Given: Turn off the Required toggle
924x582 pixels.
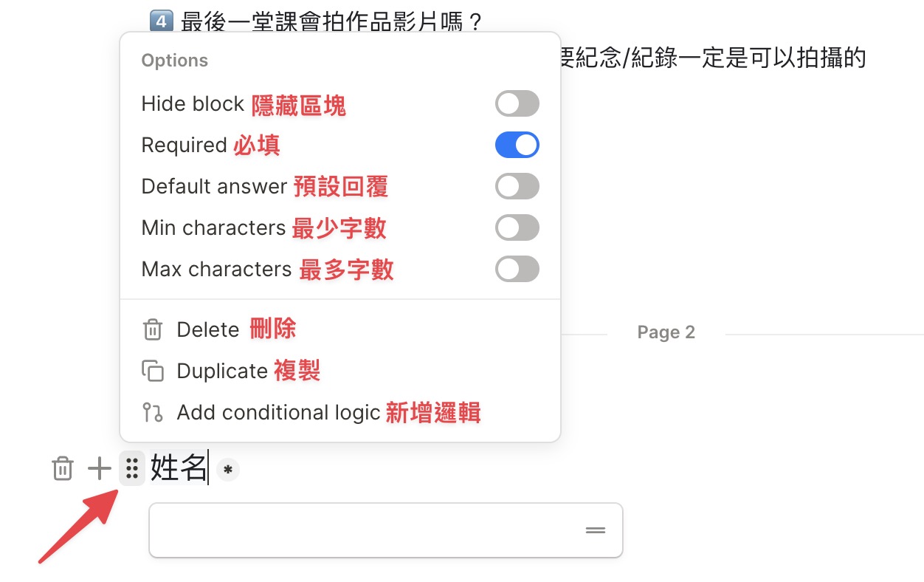Looking at the screenshot, I should [x=517, y=145].
